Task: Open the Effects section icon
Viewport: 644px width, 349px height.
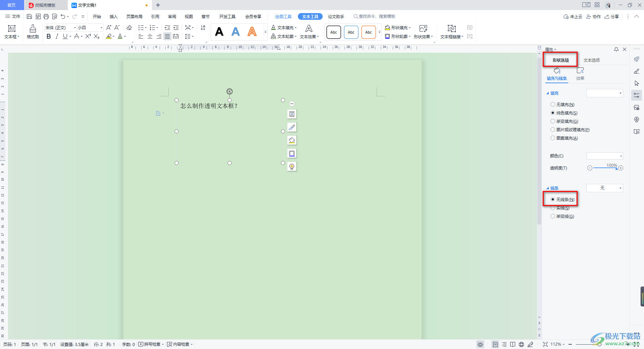Action: point(580,74)
